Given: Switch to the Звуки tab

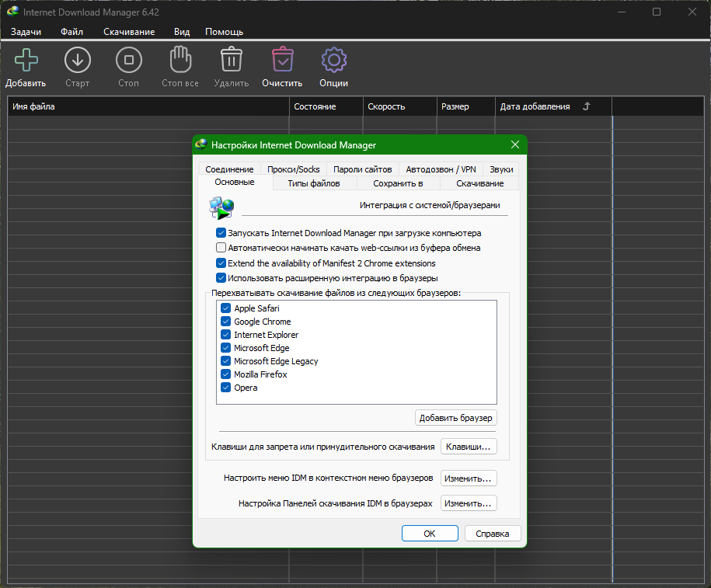Looking at the screenshot, I should click(x=501, y=169).
